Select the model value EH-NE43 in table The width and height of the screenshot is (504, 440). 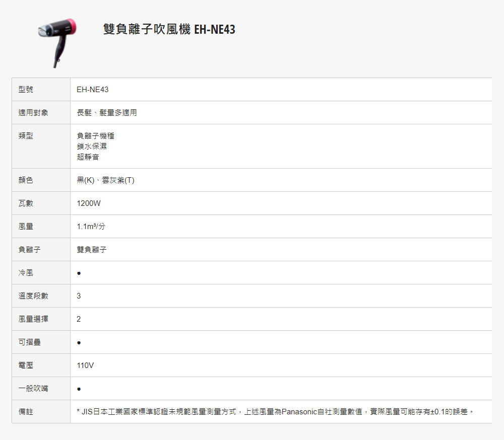pos(93,90)
